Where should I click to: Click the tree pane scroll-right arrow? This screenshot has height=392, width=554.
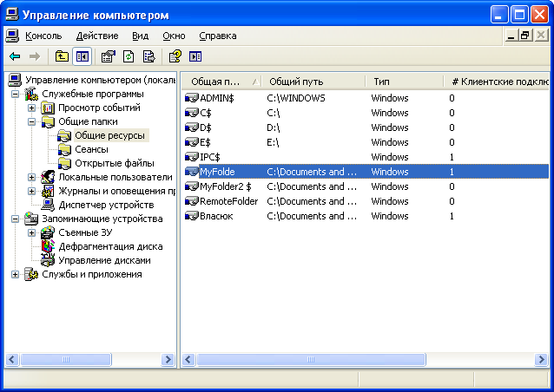tap(168, 360)
